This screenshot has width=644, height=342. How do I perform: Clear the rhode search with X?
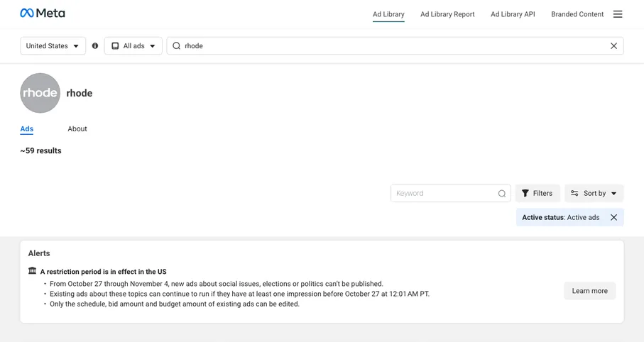pos(613,46)
